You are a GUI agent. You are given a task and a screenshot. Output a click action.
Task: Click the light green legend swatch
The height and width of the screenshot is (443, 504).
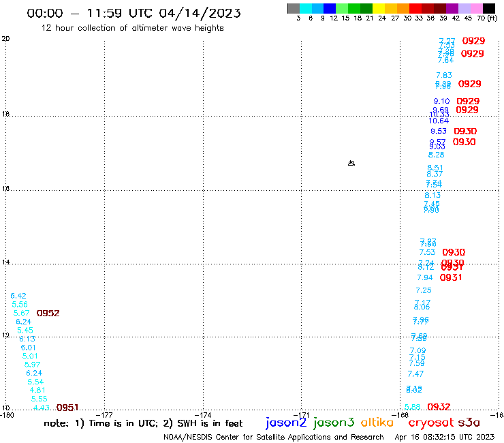[x=342, y=8]
